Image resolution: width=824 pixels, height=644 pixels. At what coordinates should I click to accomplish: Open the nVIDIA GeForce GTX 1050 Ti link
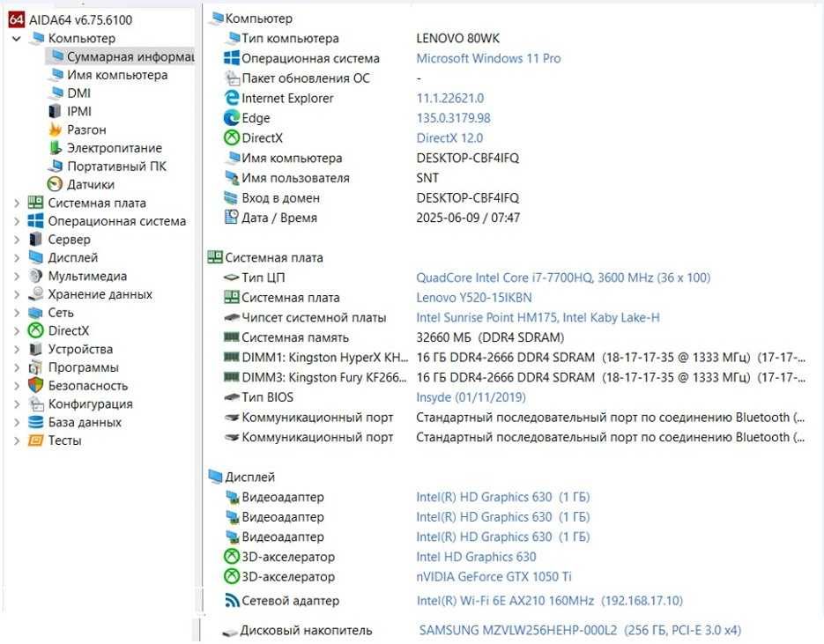pyautogui.click(x=494, y=576)
